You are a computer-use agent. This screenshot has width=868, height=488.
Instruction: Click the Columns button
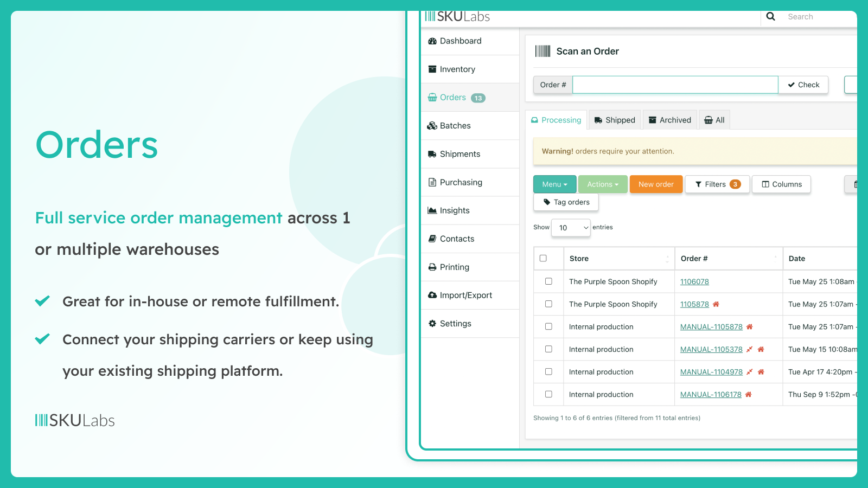(x=781, y=184)
